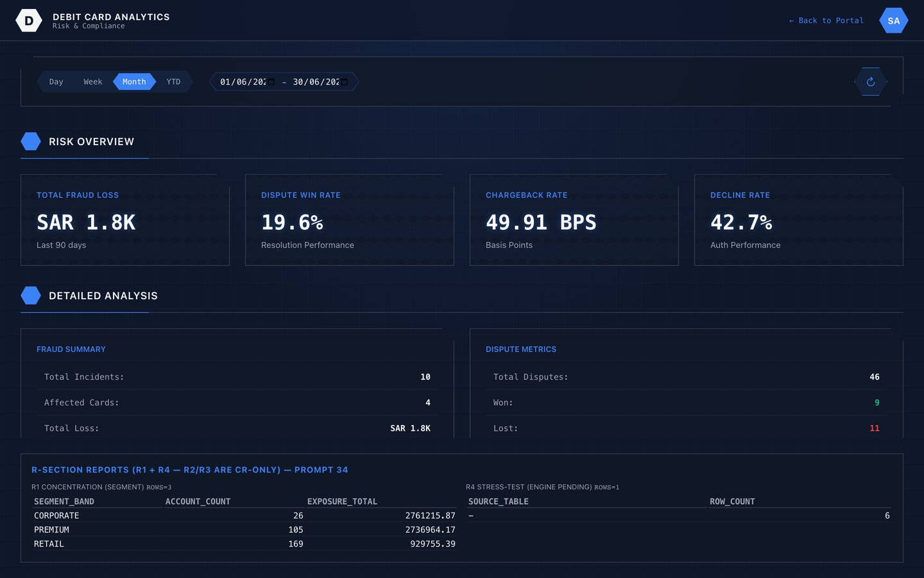The width and height of the screenshot is (924, 578).
Task: Select the RETAIL segment row
Action: (x=244, y=544)
